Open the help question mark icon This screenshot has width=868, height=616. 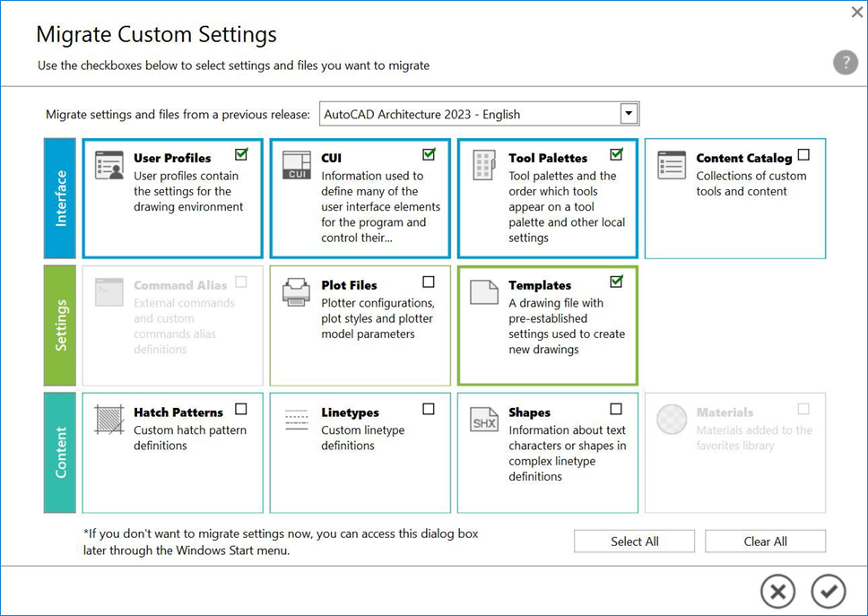point(846,63)
